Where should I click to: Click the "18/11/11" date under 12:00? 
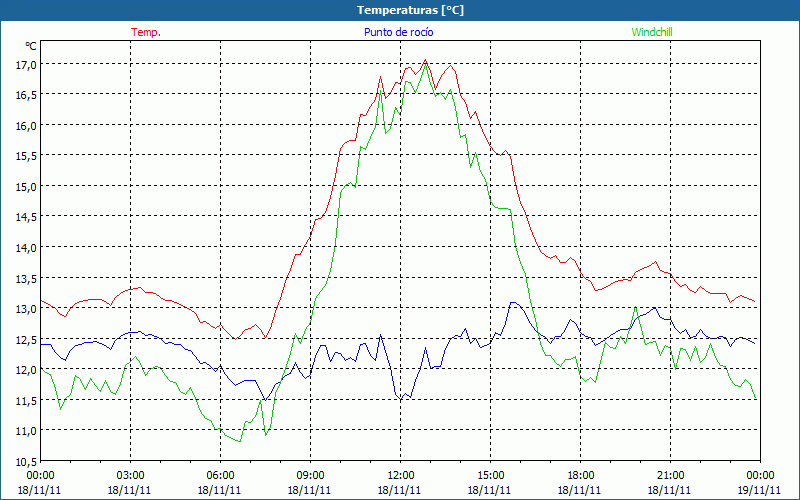point(399,490)
